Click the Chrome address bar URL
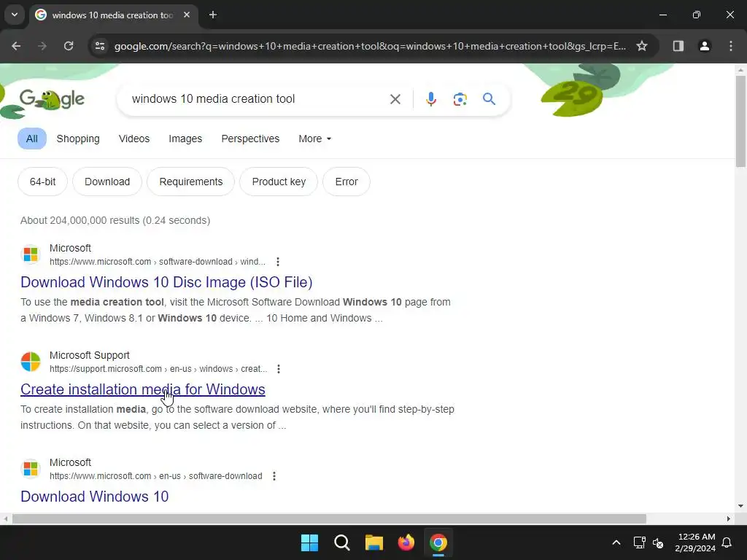Screen dimensions: 747x560 tap(370, 46)
